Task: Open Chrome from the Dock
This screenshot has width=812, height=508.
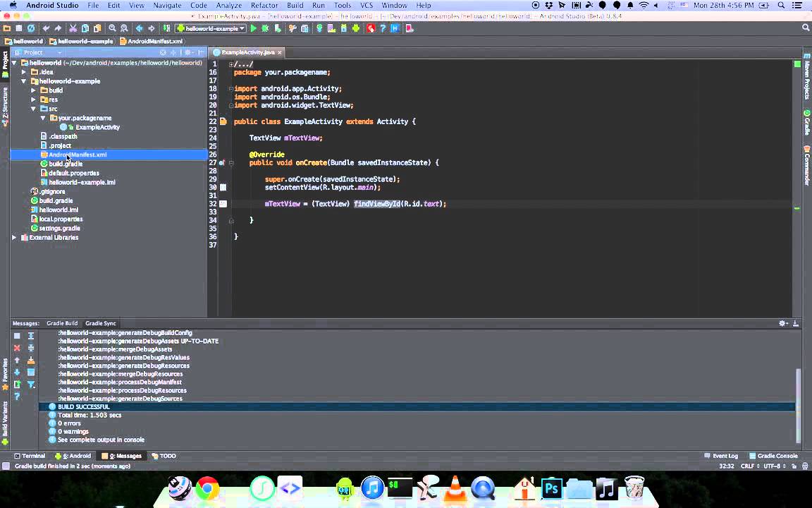Action: (x=207, y=488)
